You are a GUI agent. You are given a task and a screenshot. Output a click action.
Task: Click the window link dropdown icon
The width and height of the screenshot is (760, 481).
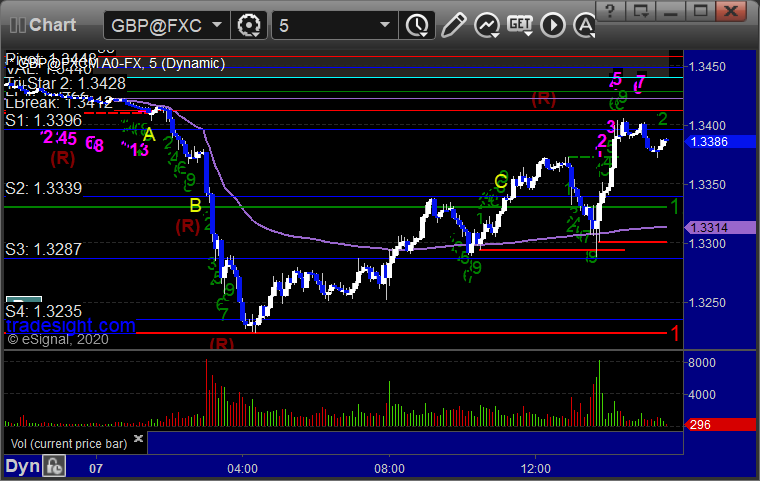(x=640, y=11)
